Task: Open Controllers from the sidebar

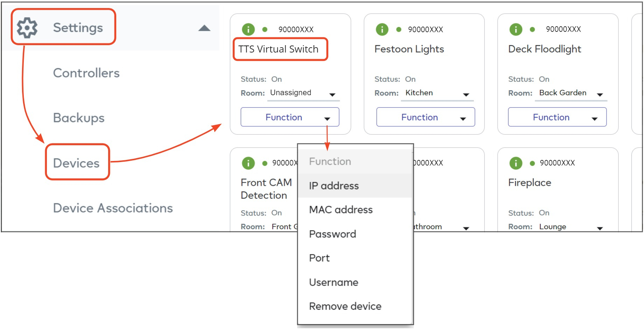Action: [86, 73]
